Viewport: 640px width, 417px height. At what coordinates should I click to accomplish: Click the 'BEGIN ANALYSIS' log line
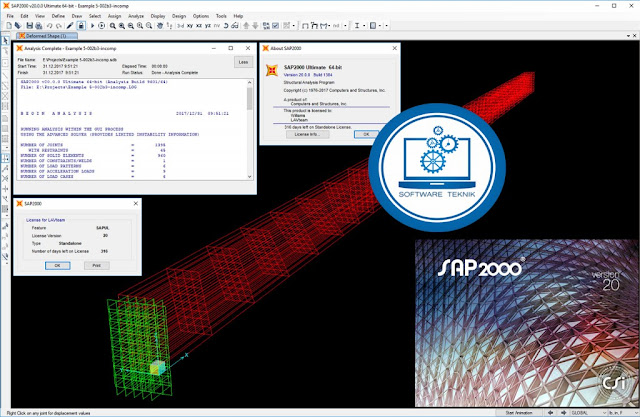56,113
